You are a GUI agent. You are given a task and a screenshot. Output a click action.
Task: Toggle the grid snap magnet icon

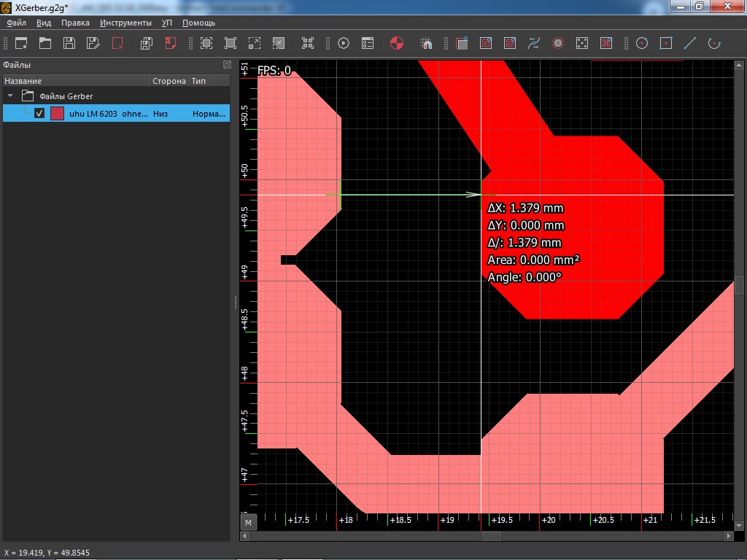(x=426, y=43)
